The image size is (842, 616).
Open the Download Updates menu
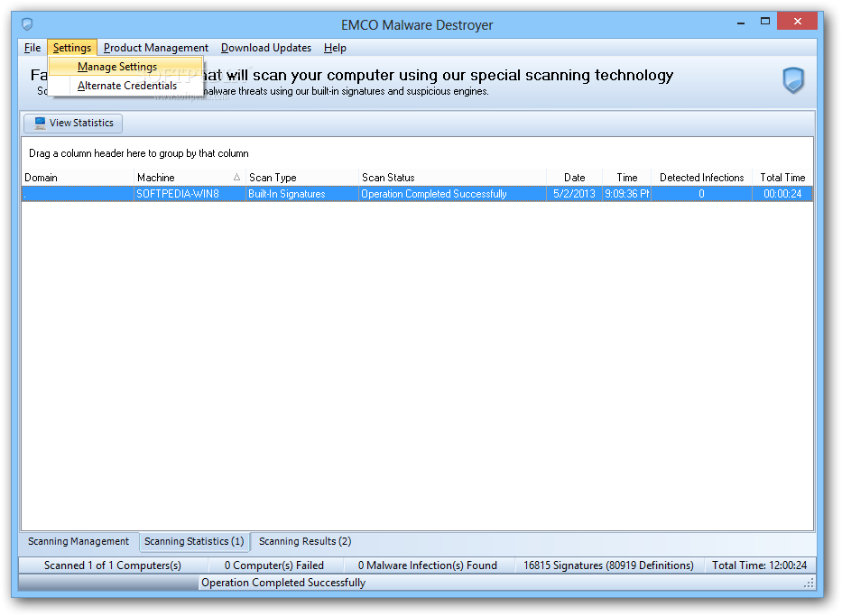tap(266, 48)
